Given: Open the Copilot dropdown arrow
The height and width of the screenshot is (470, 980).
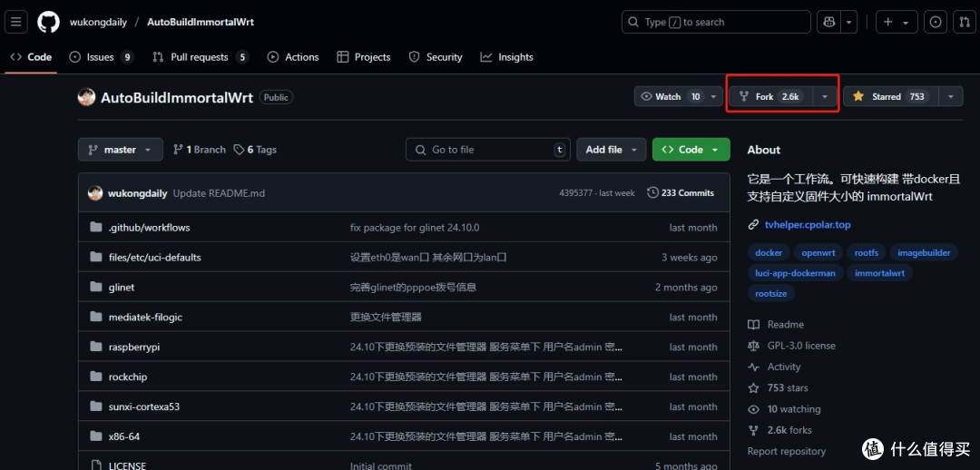Looking at the screenshot, I should coord(848,22).
